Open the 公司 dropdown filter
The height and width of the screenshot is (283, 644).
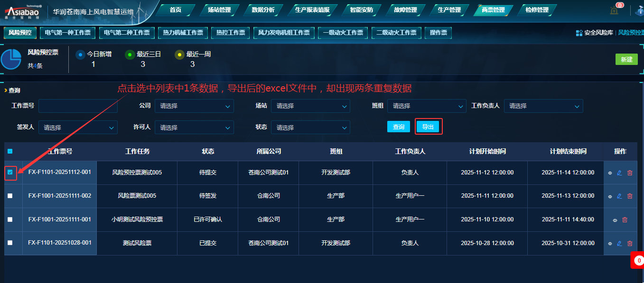click(x=194, y=106)
